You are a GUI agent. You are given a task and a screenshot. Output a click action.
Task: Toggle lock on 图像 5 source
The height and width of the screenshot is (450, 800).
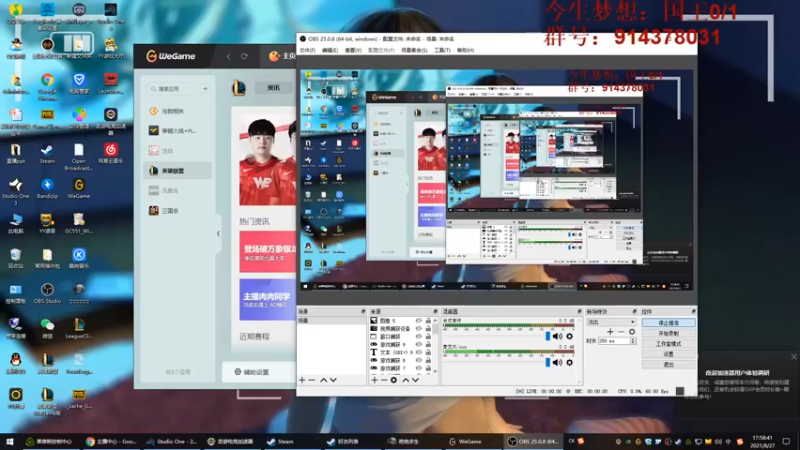[428, 321]
